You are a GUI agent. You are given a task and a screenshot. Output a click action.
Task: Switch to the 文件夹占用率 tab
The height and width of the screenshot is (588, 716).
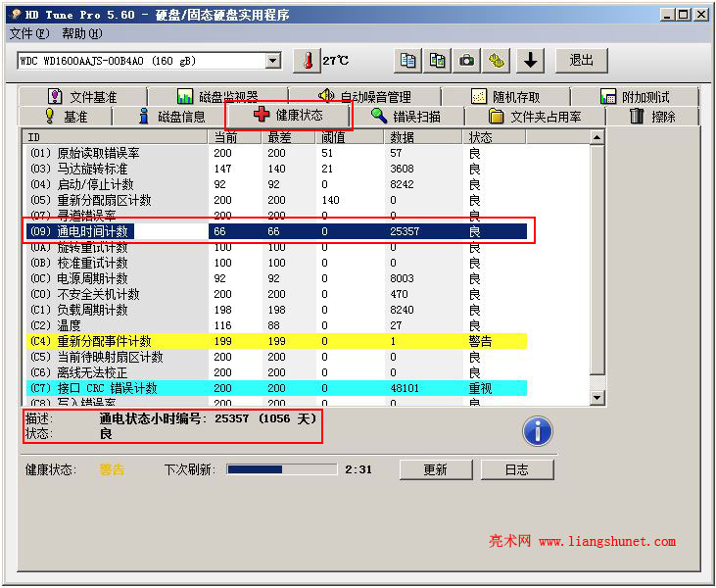point(535,117)
